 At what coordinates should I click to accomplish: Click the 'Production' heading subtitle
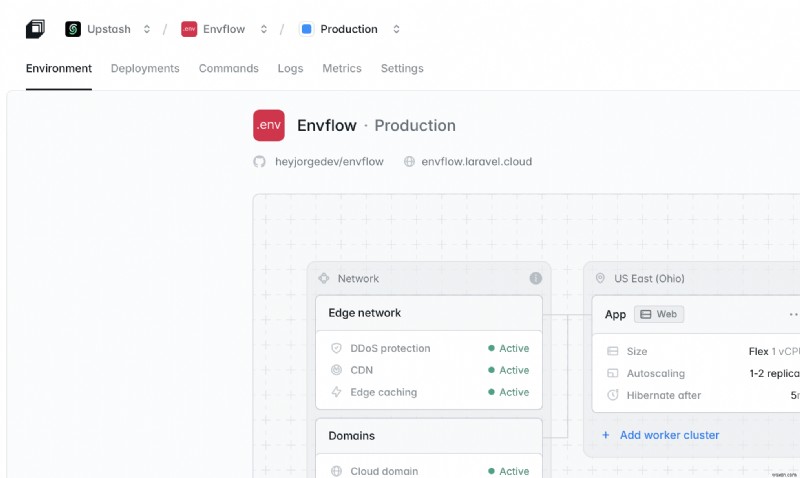tap(415, 125)
